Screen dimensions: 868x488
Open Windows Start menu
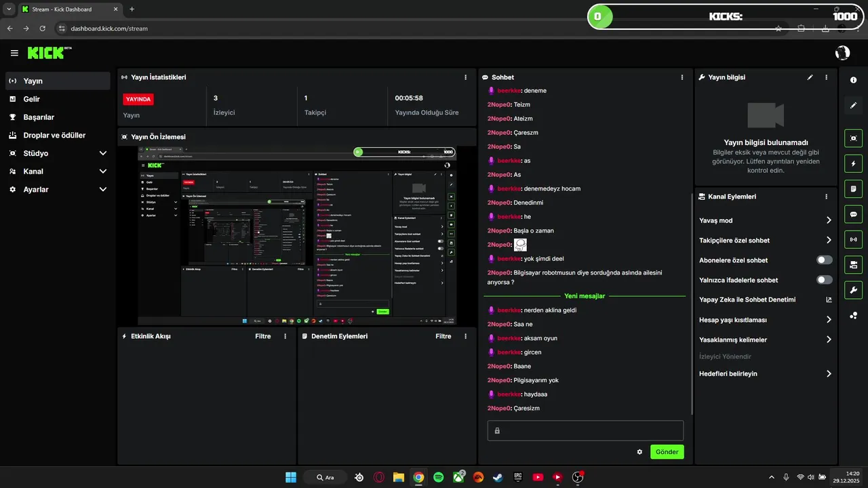[290, 477]
